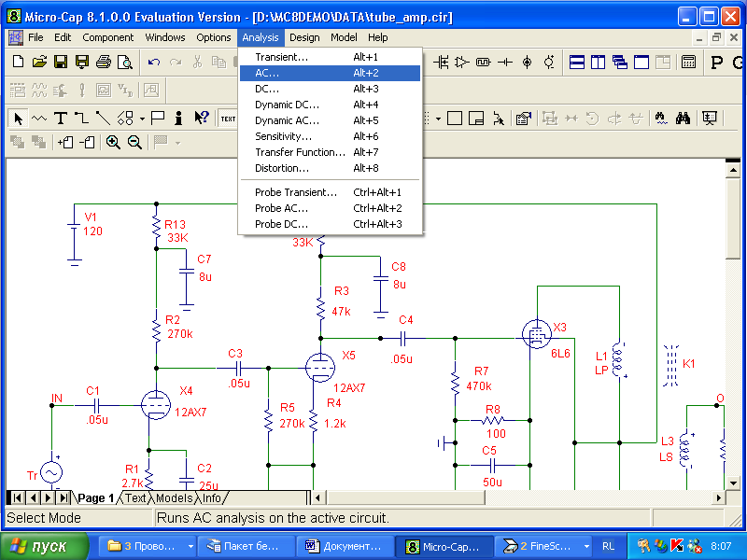The image size is (747, 560).
Task: Open the FineSc... taskbar group
Action: pos(544,546)
